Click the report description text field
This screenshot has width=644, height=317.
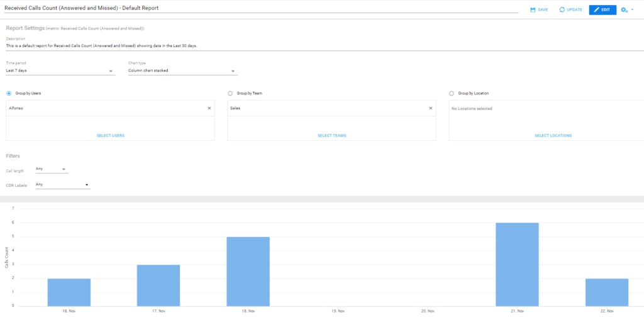pyautogui.click(x=252, y=46)
